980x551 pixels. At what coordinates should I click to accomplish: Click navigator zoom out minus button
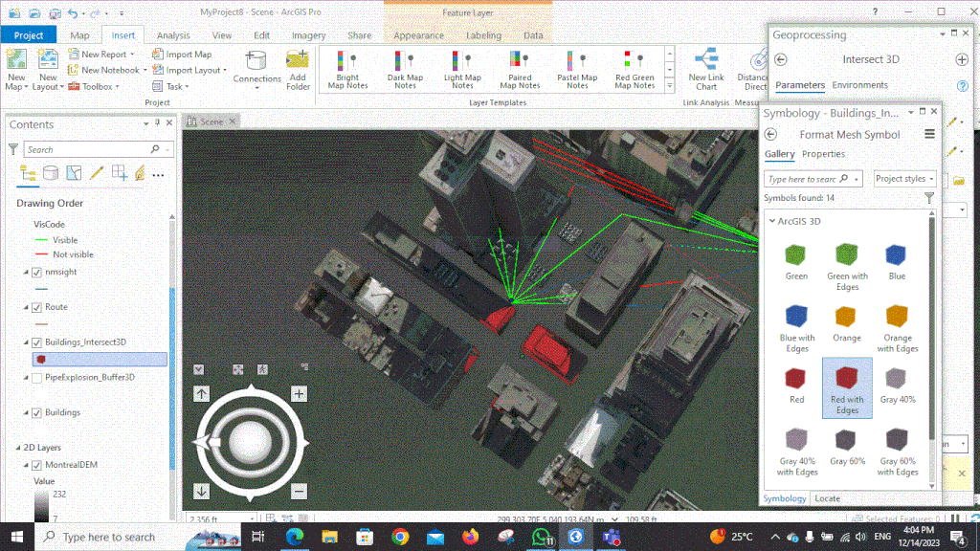299,491
